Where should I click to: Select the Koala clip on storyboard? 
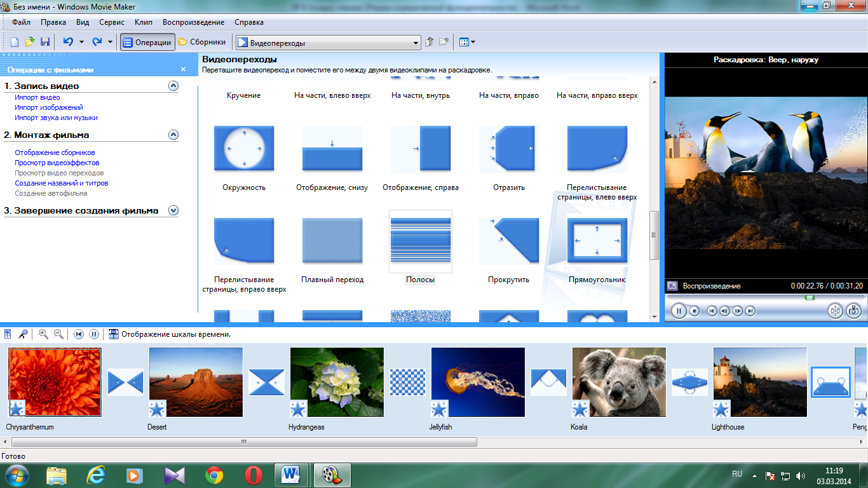619,382
